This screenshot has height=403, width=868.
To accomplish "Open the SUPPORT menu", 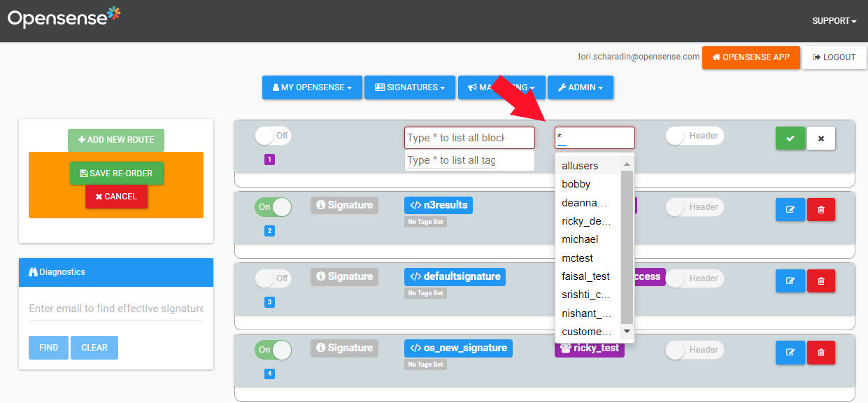I will coord(834,21).
